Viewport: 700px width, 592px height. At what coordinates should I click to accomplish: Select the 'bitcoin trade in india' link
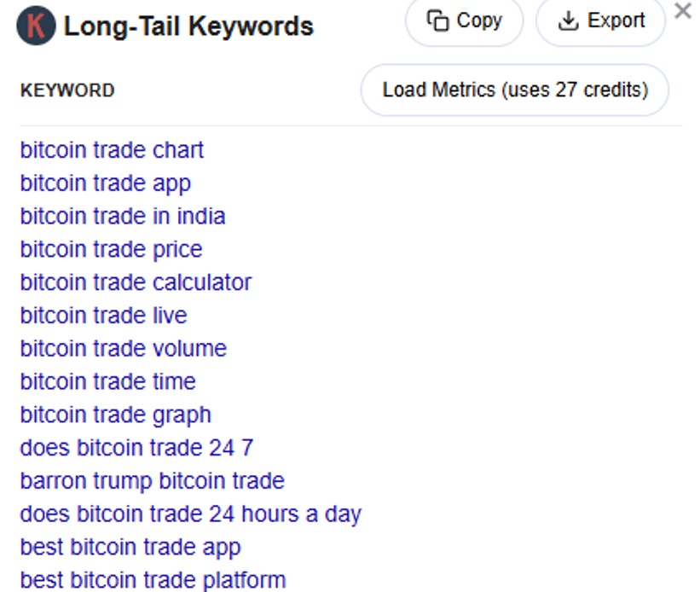click(122, 217)
